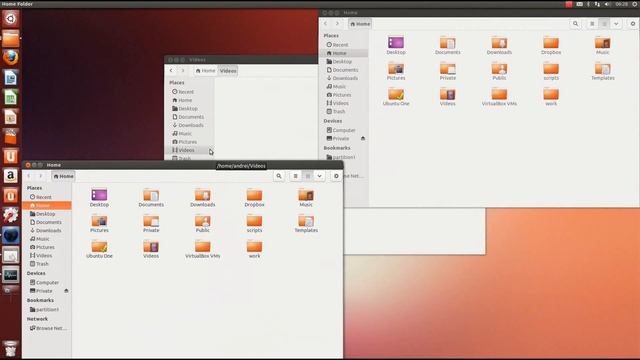Click Browse Network in front window sidebar
The height and width of the screenshot is (360, 640).
[x=47, y=328]
